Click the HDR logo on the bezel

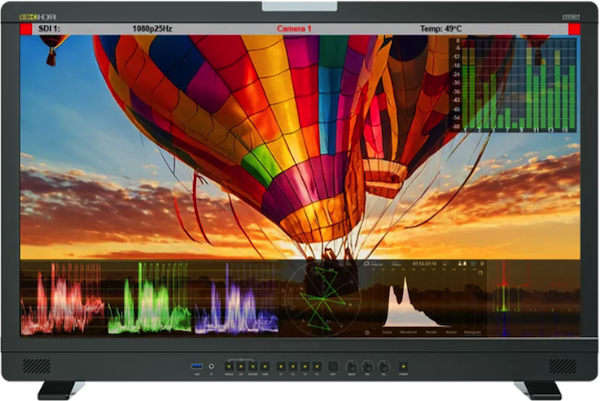(x=38, y=17)
